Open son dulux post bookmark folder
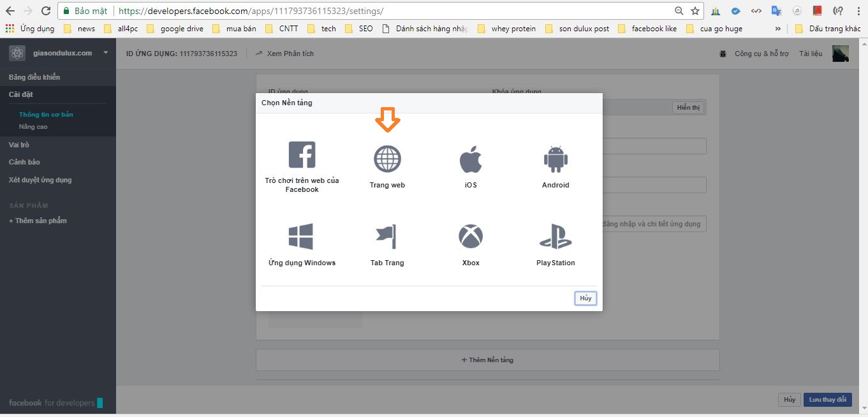The height and width of the screenshot is (417, 868). 577,29
